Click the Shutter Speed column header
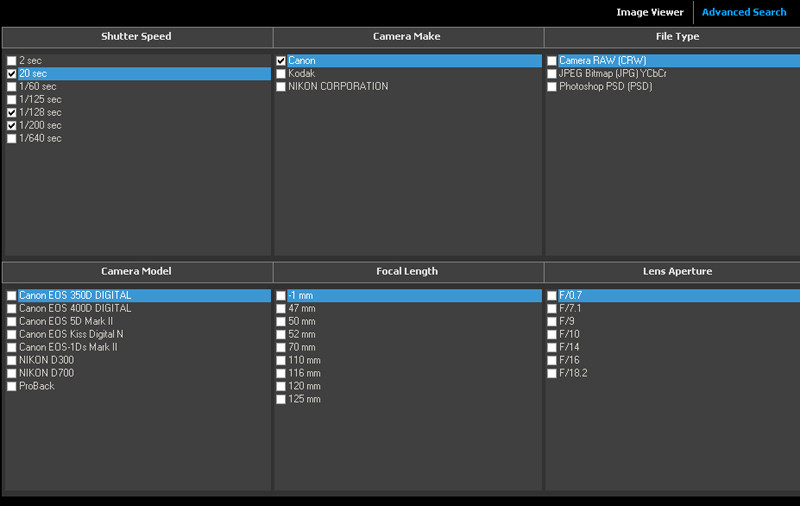The image size is (800, 506). [137, 37]
